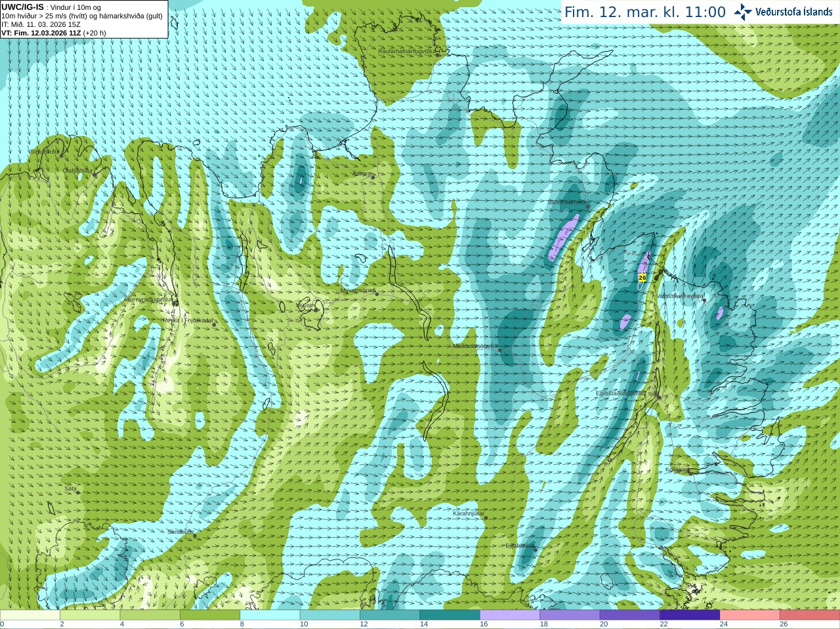The height and width of the screenshot is (629, 840).
Task: Click the 'IT: Mið. 11. 03. 2026 15Z' line
Action: pos(41,24)
